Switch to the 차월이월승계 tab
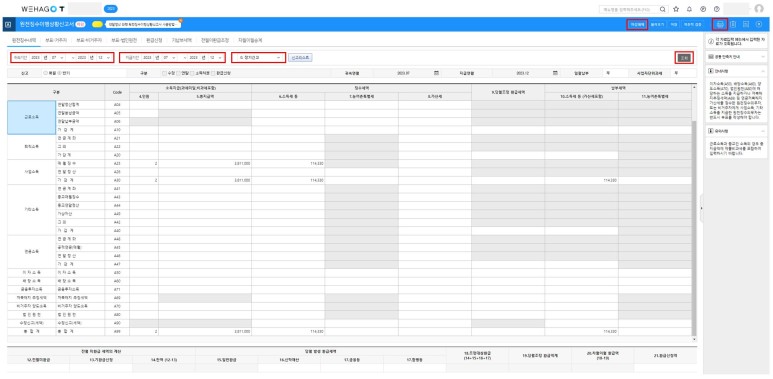Viewport: 773px width, 379px height. (x=250, y=39)
